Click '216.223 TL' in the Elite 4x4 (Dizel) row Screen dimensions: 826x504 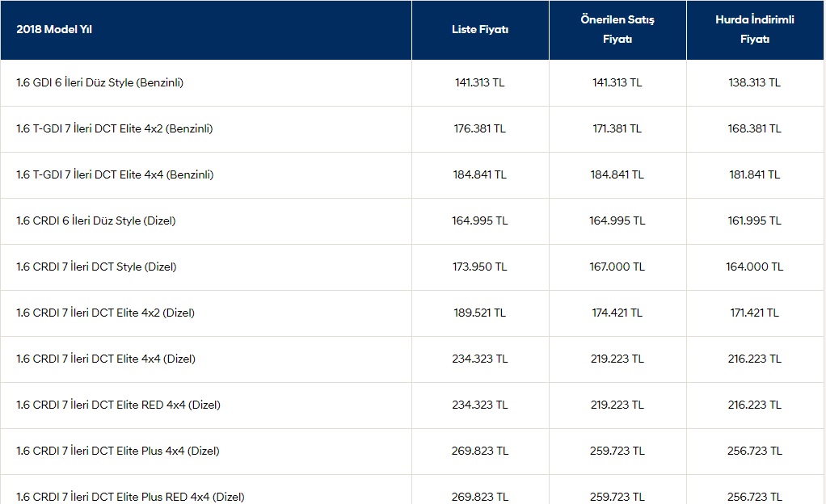[755, 359]
